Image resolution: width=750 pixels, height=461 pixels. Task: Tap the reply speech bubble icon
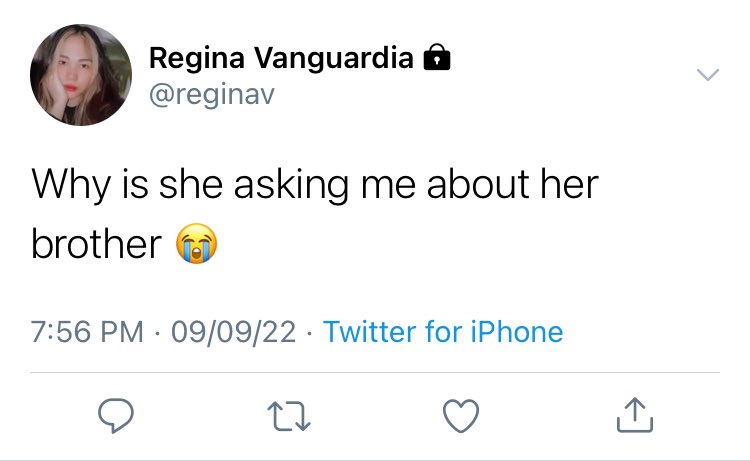pos(116,416)
